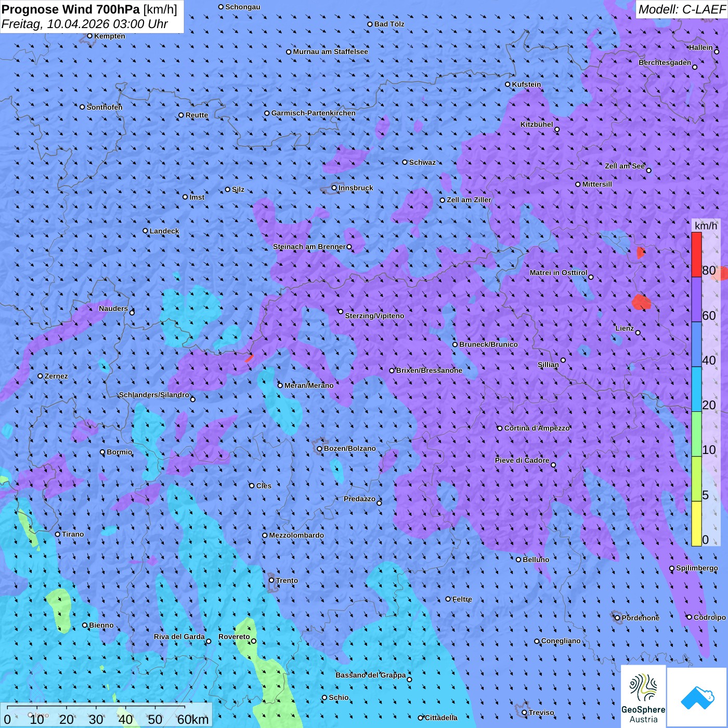Screen dimensions: 728x728
Task: Click the Riva del Garda label
Action: 179,636
